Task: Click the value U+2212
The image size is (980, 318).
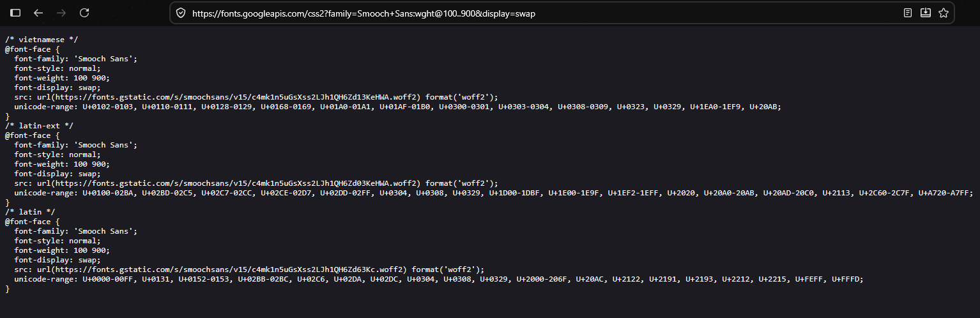Action: pyautogui.click(x=737, y=279)
